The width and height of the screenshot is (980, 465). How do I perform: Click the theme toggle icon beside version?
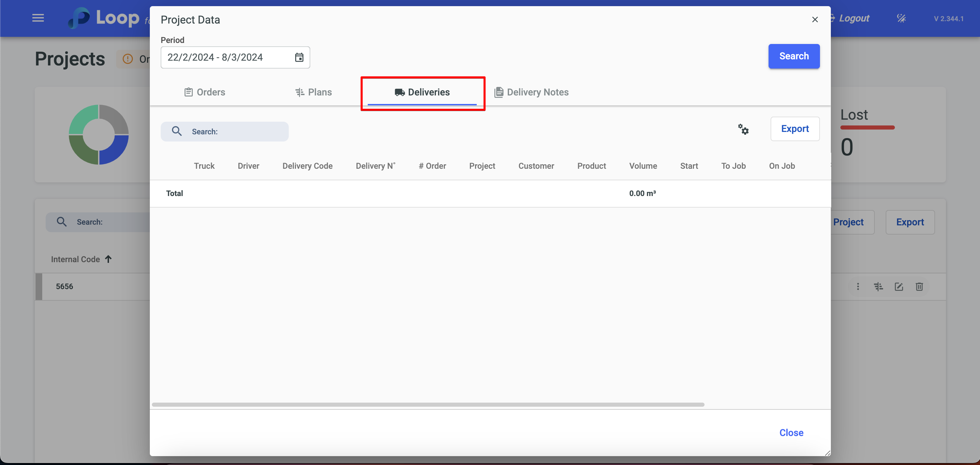pyautogui.click(x=901, y=18)
